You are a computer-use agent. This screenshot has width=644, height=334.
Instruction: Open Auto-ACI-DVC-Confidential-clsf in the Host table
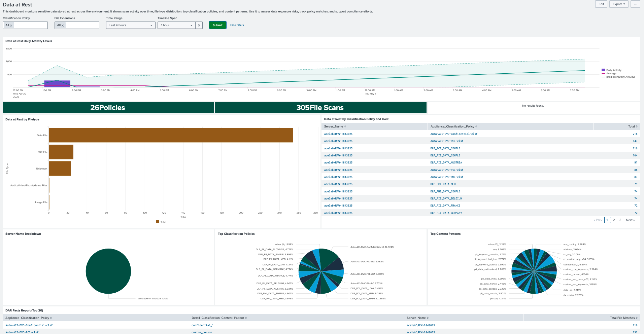point(454,134)
